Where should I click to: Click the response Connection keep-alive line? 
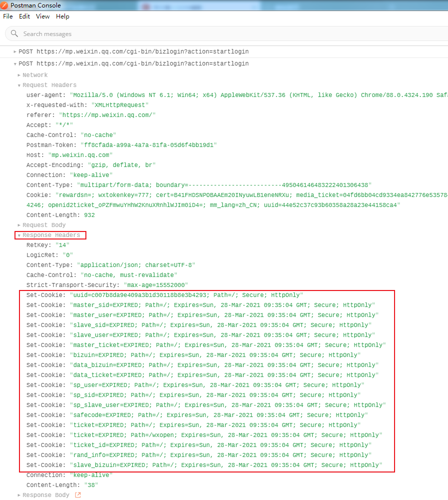(69, 475)
